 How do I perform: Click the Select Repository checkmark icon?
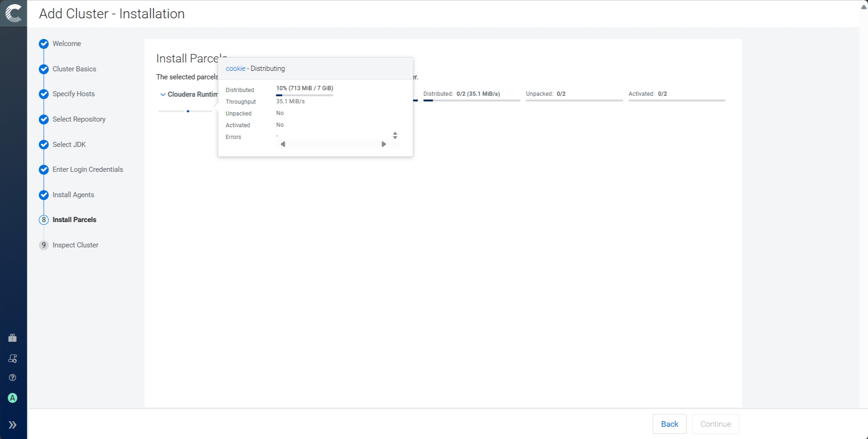pyautogui.click(x=44, y=119)
